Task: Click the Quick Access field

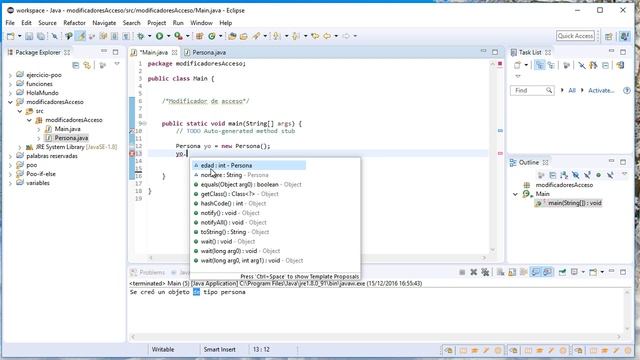Action: pos(575,36)
